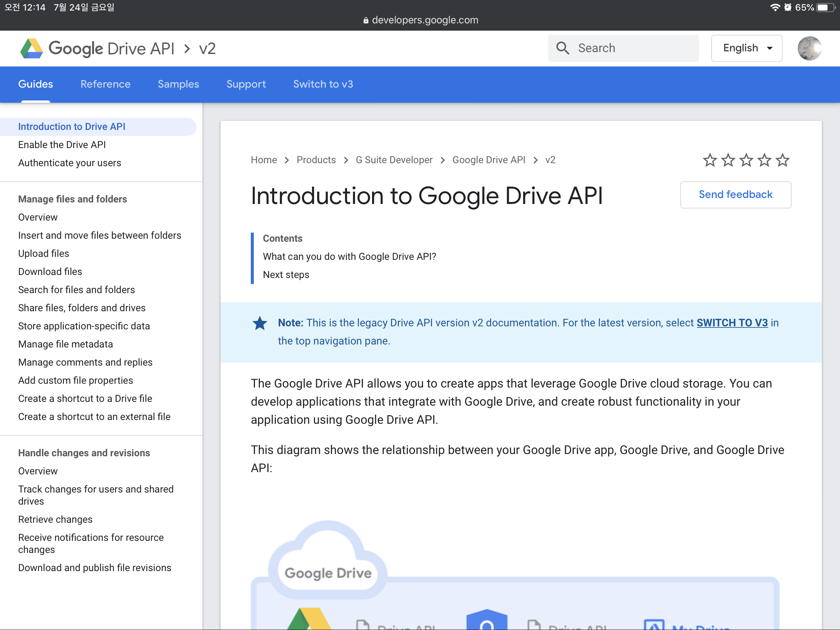Open Store application-specific data guide
Screen dimensions: 840x630
pos(84,326)
